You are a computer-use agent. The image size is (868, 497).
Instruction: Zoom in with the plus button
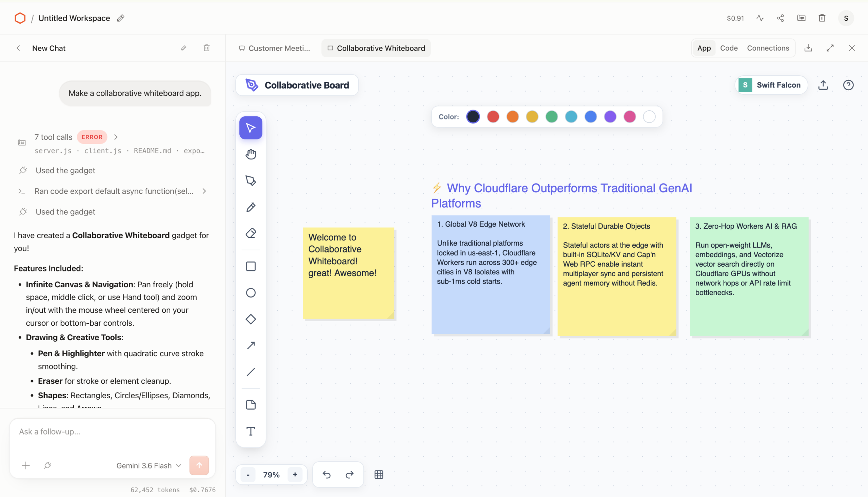295,475
